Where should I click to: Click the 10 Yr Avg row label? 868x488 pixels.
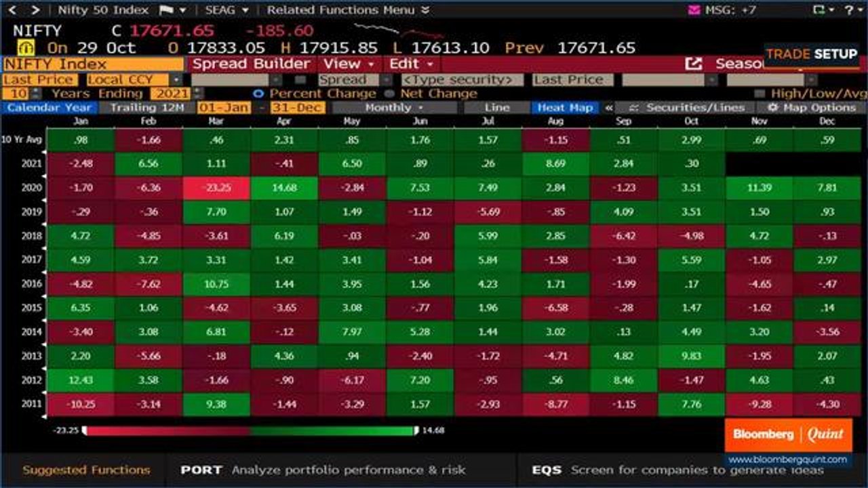(x=22, y=140)
